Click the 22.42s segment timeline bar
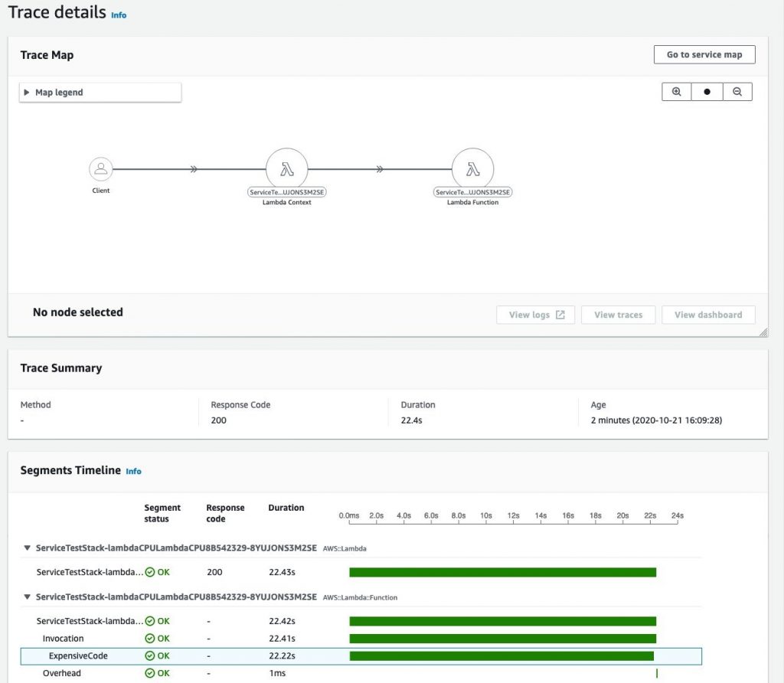784x683 pixels. [502, 621]
